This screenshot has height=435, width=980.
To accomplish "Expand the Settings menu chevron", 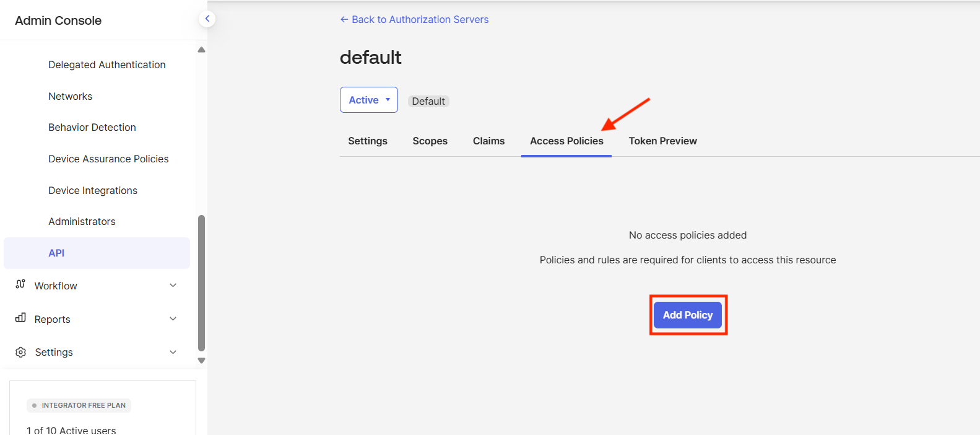I will (x=173, y=352).
